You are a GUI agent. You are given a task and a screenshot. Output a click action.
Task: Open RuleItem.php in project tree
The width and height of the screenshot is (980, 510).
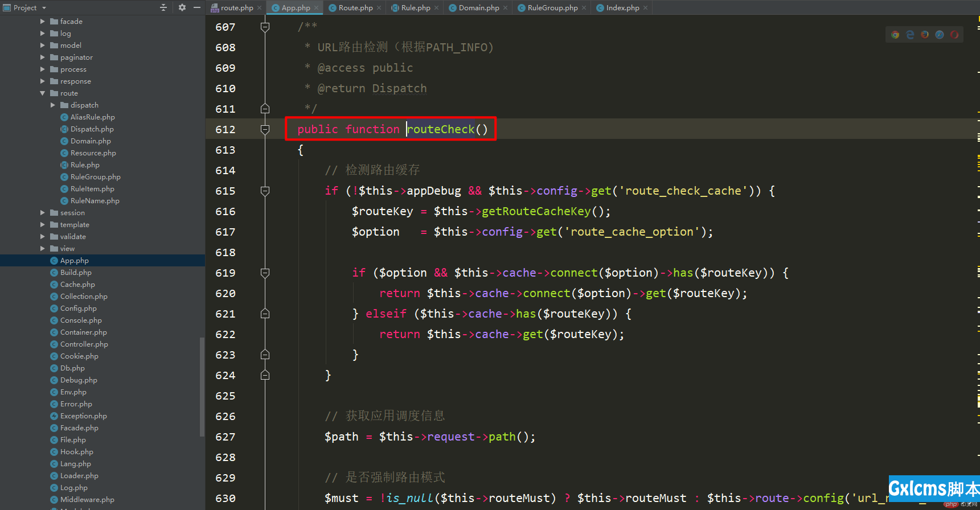(88, 188)
